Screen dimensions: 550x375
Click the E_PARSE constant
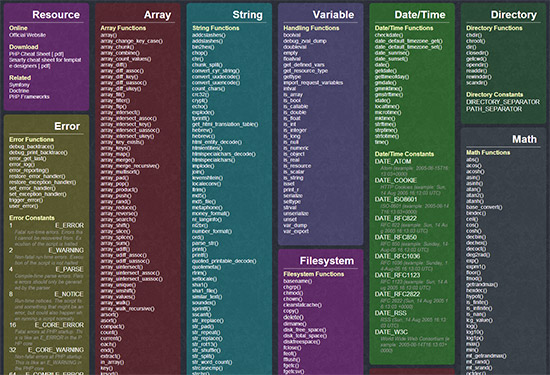coord(69,269)
